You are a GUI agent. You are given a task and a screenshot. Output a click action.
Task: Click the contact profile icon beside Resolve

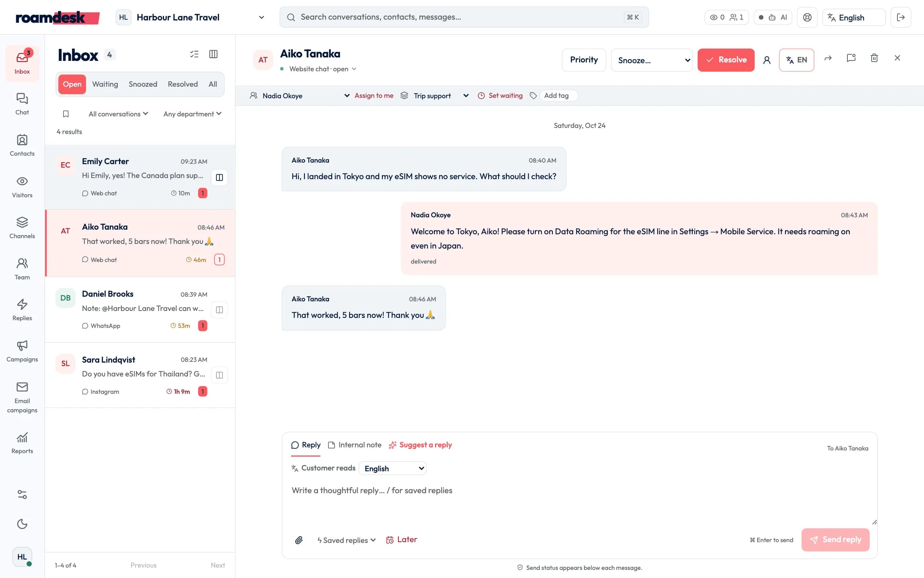pyautogui.click(x=767, y=60)
